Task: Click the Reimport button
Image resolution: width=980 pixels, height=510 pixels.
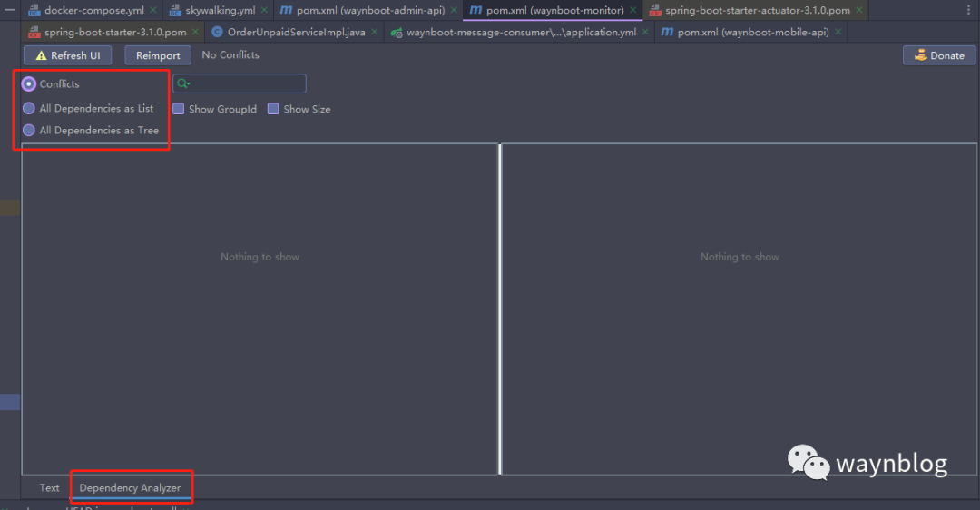Action: coord(158,55)
